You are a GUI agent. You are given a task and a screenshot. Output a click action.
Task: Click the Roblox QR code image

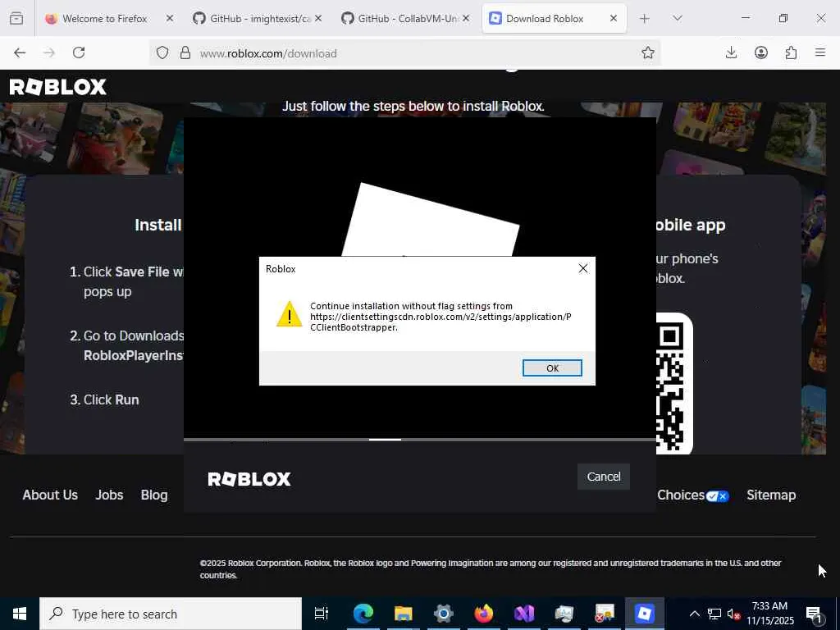coord(674,384)
